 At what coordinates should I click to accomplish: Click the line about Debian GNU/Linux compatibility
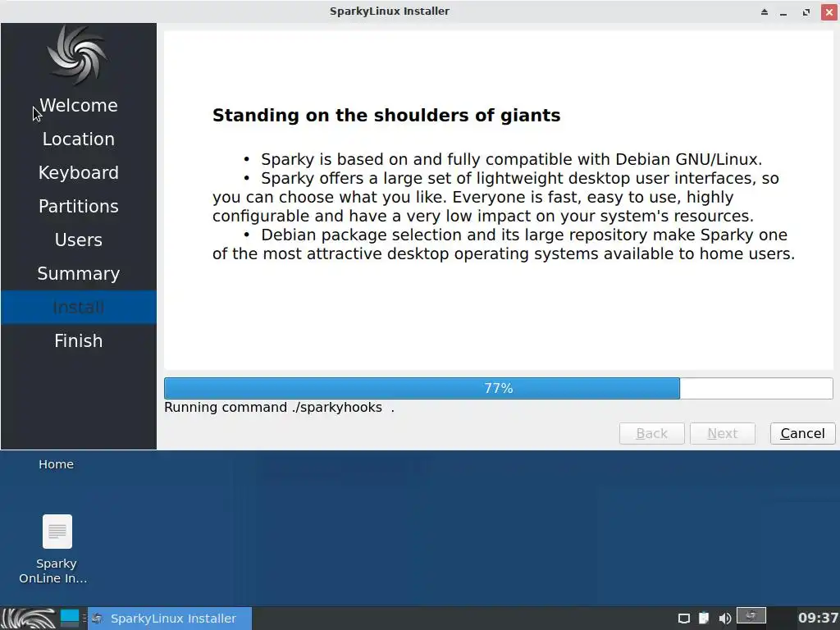coord(511,159)
